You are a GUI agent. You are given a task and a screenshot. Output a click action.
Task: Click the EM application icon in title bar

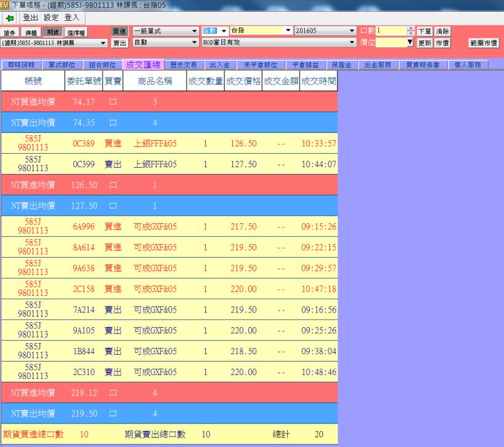[x=5, y=5]
